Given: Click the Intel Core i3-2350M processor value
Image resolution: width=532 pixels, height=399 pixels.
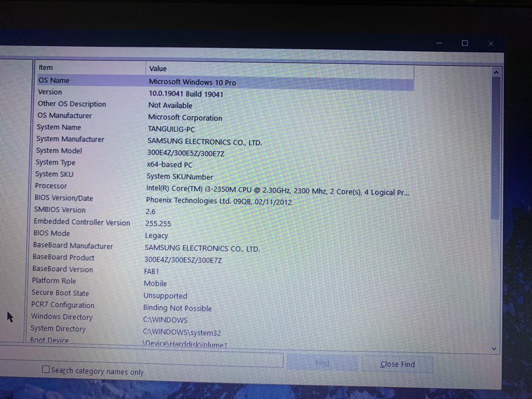Looking at the screenshot, I should click(x=277, y=191).
